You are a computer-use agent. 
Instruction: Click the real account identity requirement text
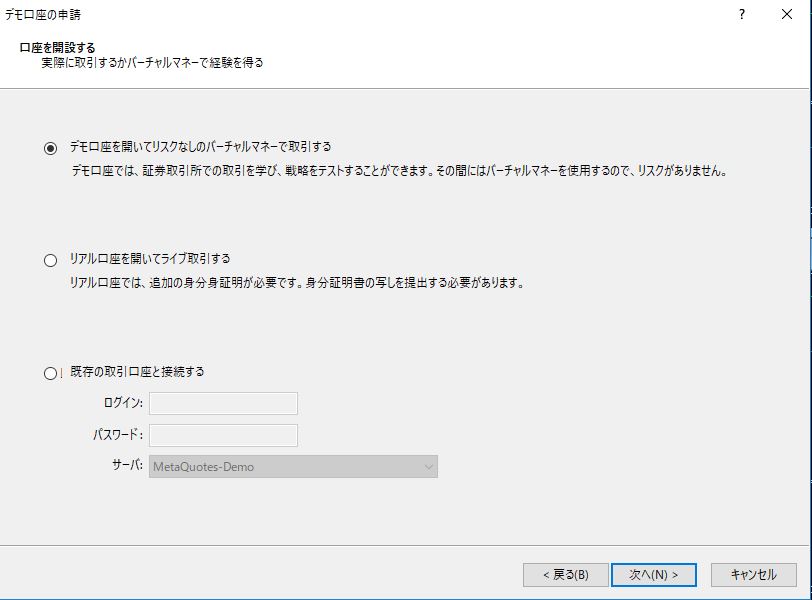pos(297,283)
